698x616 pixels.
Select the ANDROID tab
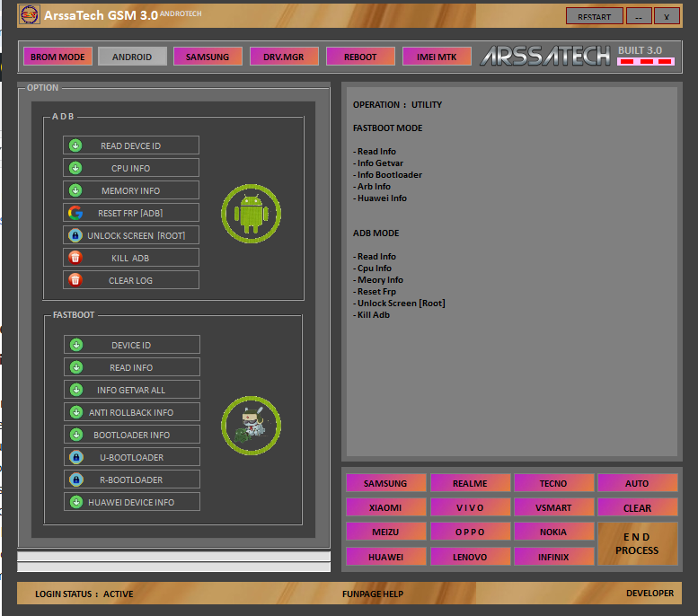click(x=132, y=57)
